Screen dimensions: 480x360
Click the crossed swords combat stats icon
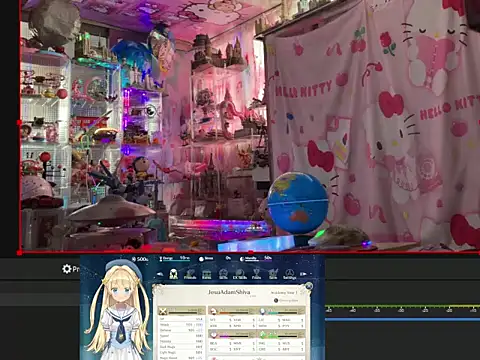point(163,311)
